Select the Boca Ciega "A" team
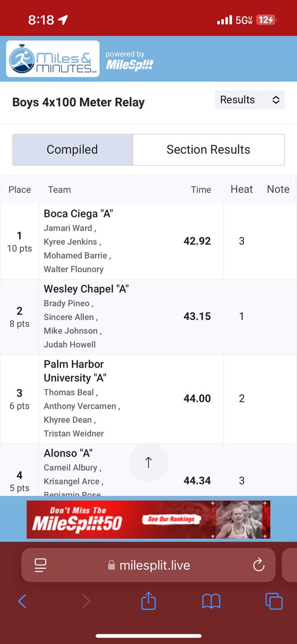297x644 pixels. coord(78,214)
